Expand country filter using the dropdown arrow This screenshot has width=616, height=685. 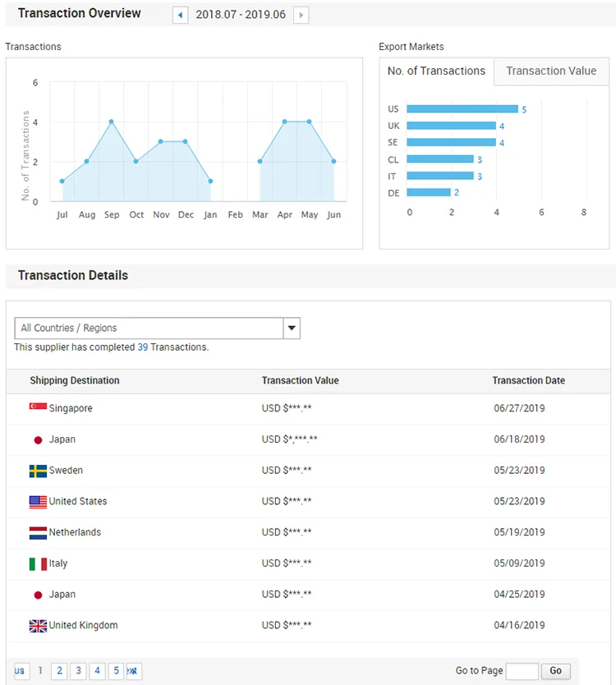(x=292, y=329)
